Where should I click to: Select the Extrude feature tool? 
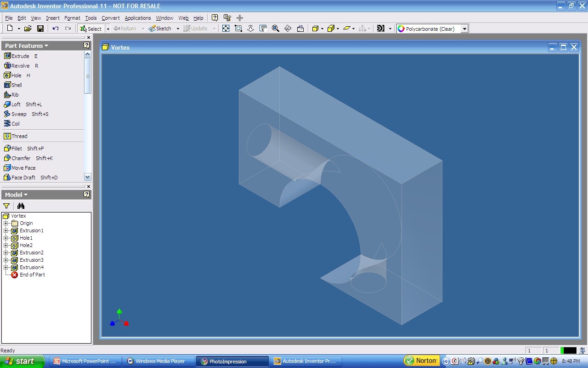coord(20,56)
